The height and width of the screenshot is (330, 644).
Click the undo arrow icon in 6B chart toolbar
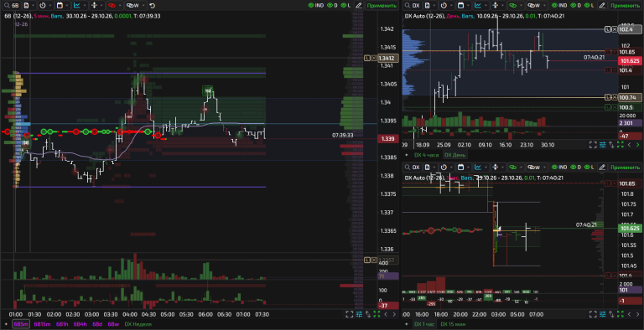[x=153, y=6]
